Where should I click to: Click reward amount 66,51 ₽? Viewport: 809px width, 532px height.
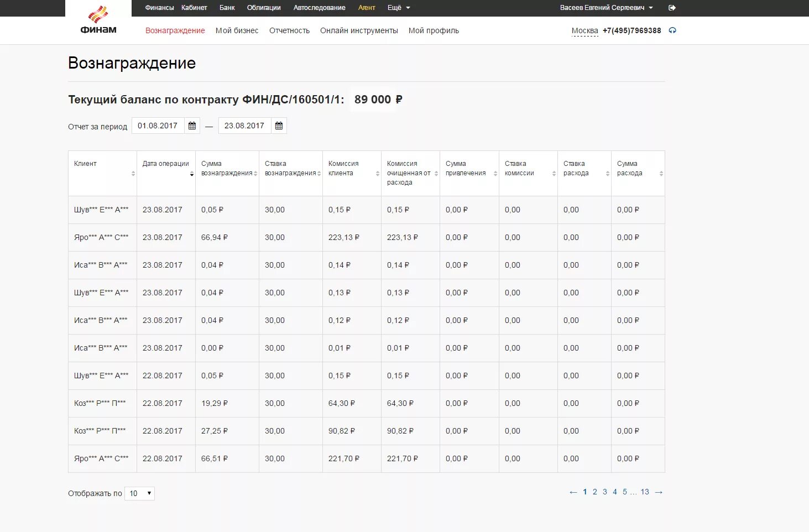point(215,458)
